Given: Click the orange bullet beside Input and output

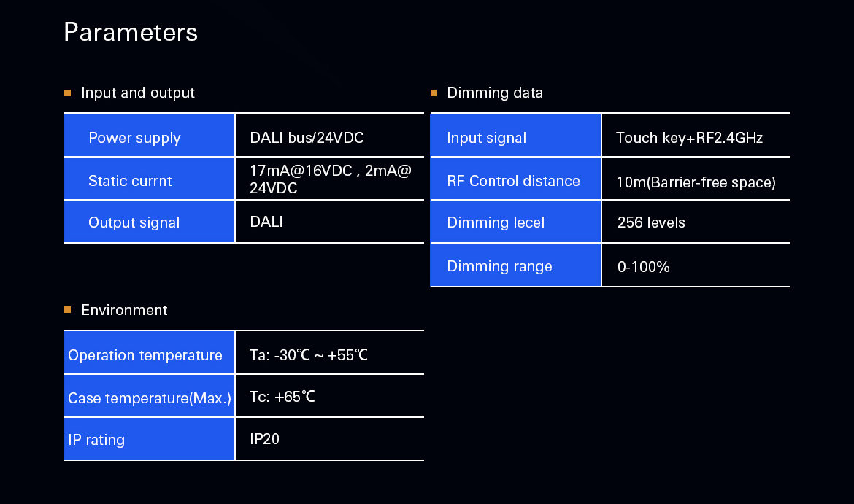Looking at the screenshot, I should click(x=68, y=93).
